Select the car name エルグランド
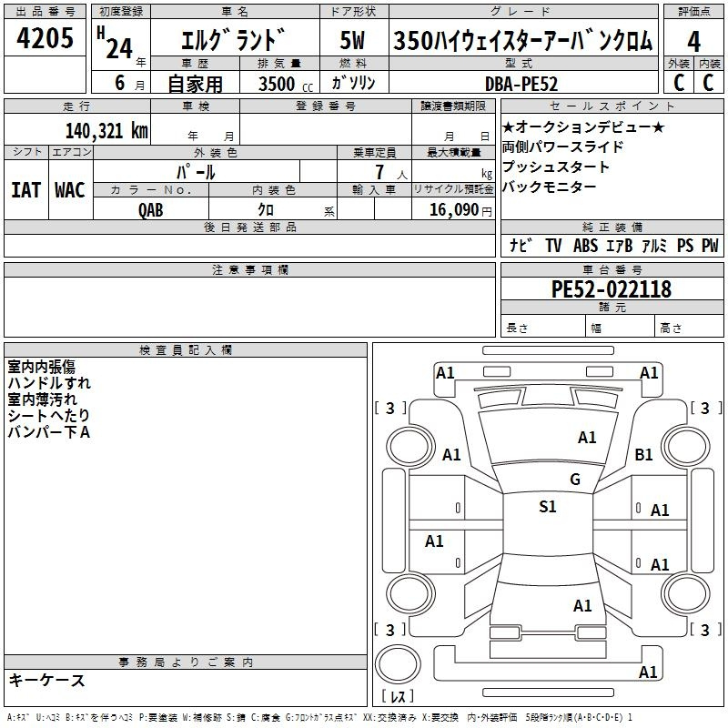This screenshot has width=728, height=728. pyautogui.click(x=234, y=40)
